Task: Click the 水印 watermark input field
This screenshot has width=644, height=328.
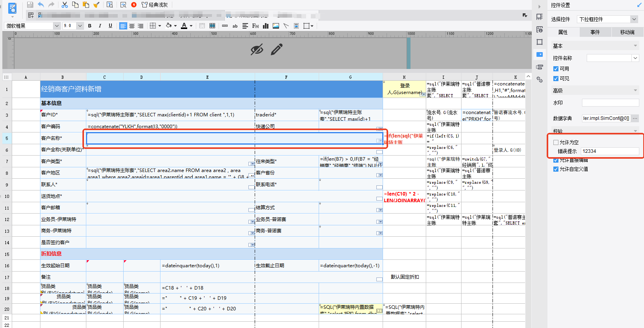Action: [610, 103]
